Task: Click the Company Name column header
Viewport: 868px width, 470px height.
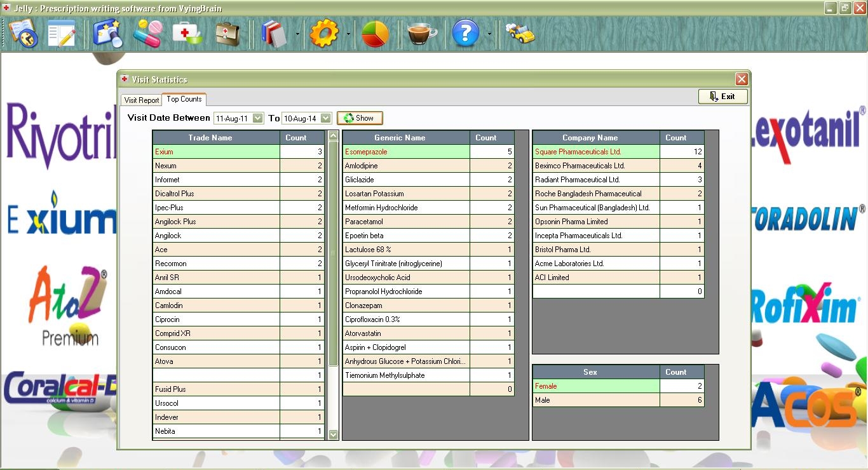Action: click(x=596, y=138)
